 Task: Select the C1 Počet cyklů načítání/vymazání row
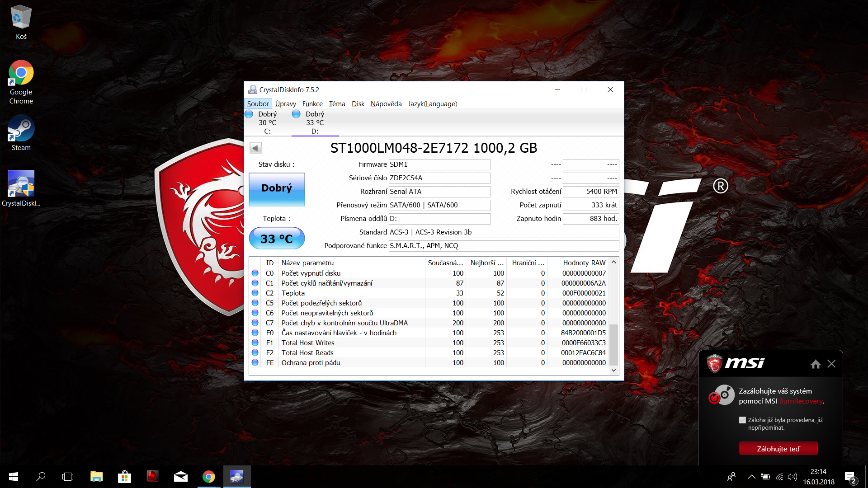tap(429, 283)
